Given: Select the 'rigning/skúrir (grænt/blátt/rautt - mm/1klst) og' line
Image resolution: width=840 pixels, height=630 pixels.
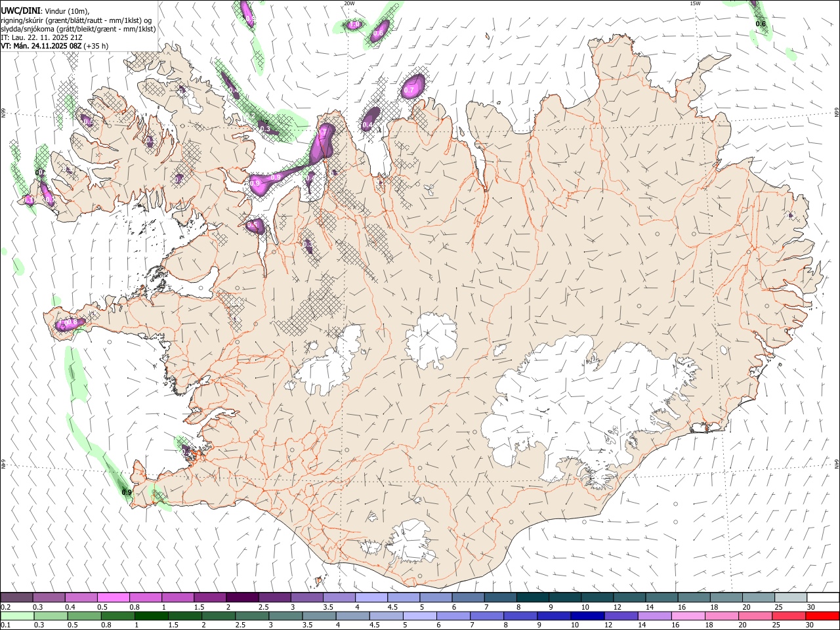Looking at the screenshot, I should coord(77,20).
